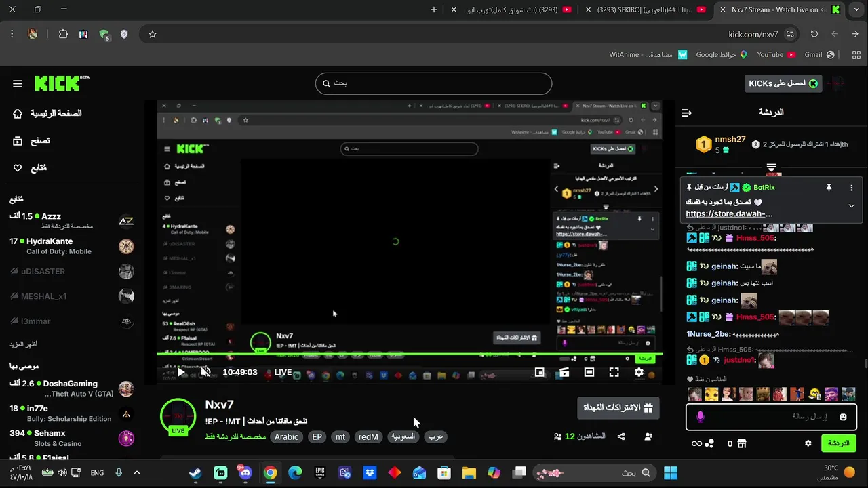Share the stream icon
868x488 pixels.
[x=621, y=436]
